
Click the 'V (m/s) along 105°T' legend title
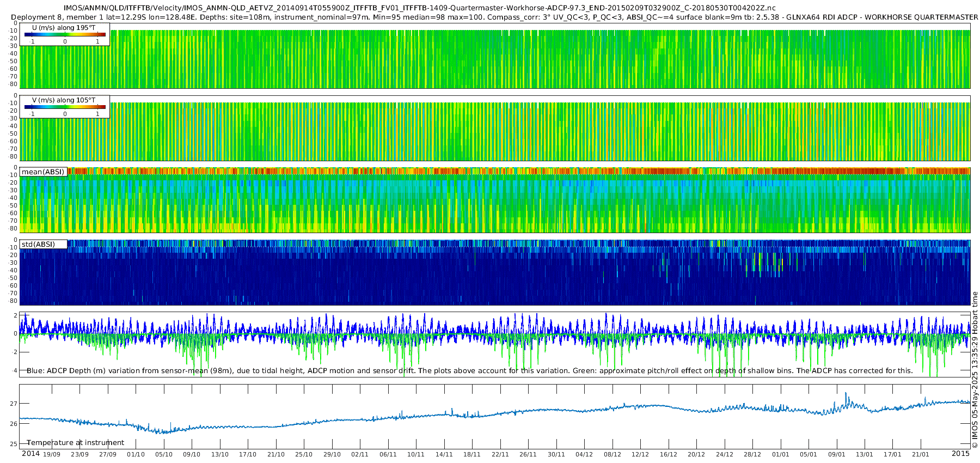click(x=64, y=100)
